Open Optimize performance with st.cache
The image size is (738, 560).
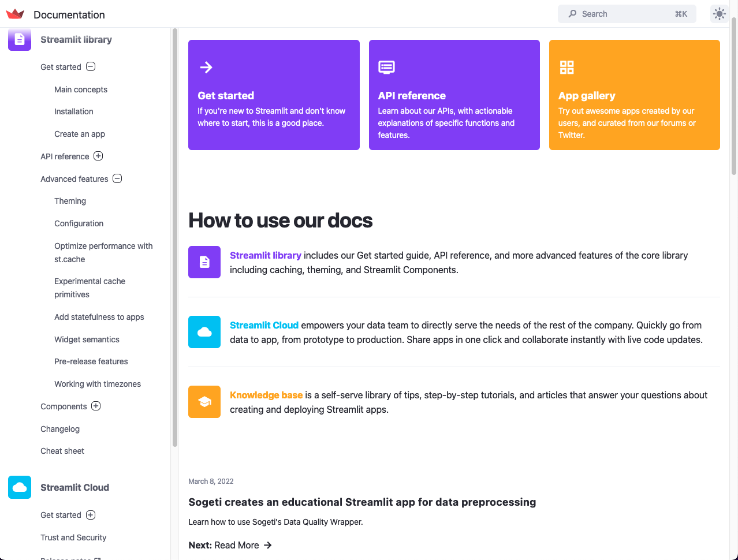pos(103,252)
